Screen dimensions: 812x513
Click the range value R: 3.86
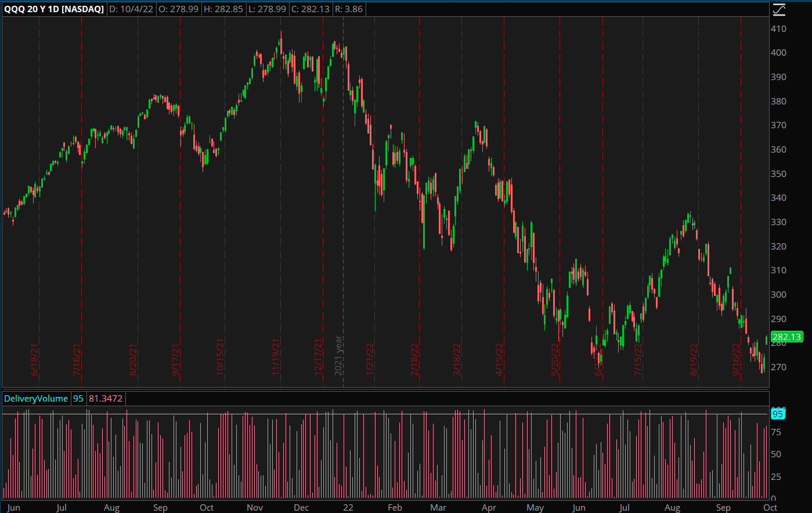point(349,9)
